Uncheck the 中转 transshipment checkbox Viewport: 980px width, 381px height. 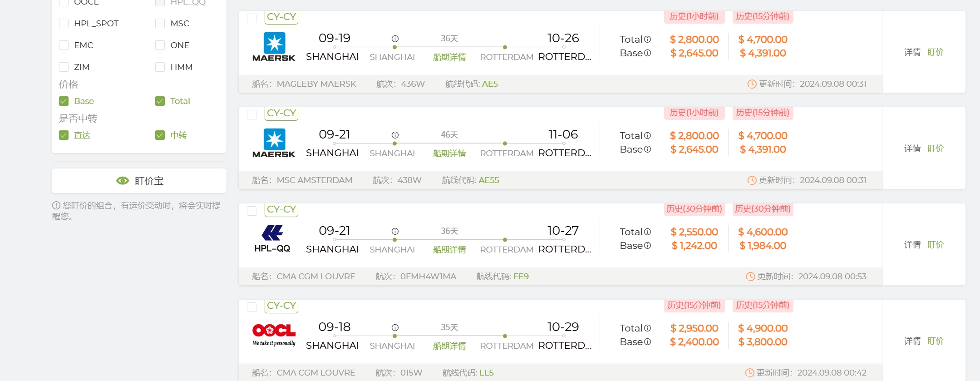[160, 135]
